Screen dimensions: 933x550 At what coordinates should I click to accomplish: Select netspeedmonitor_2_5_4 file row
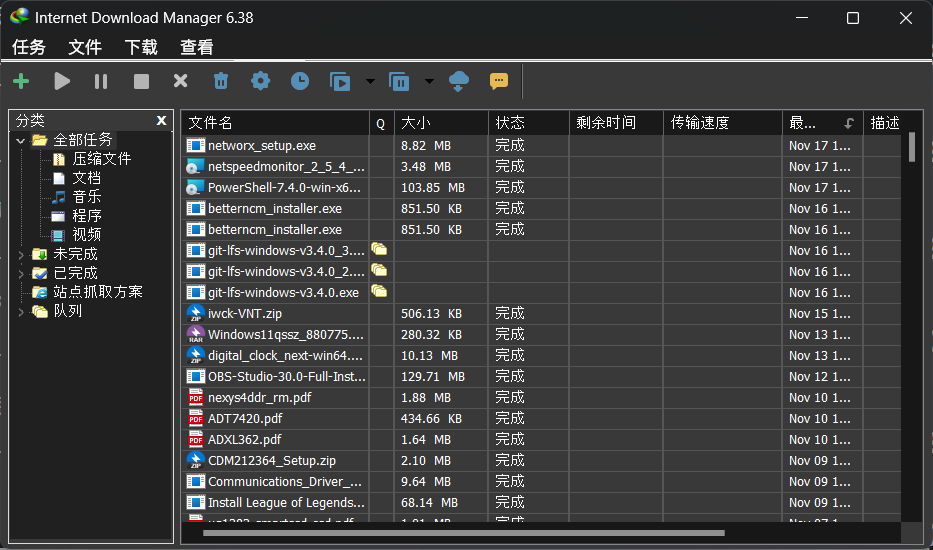541,167
